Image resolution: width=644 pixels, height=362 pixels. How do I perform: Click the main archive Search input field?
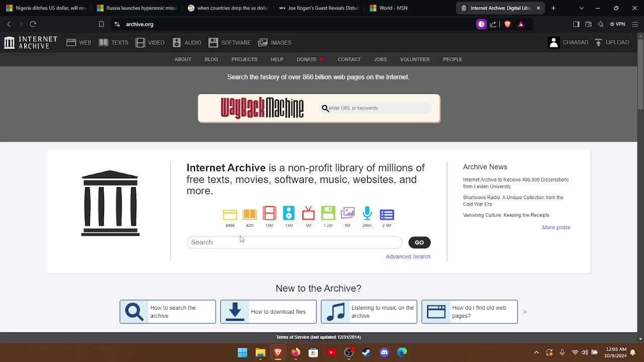294,242
